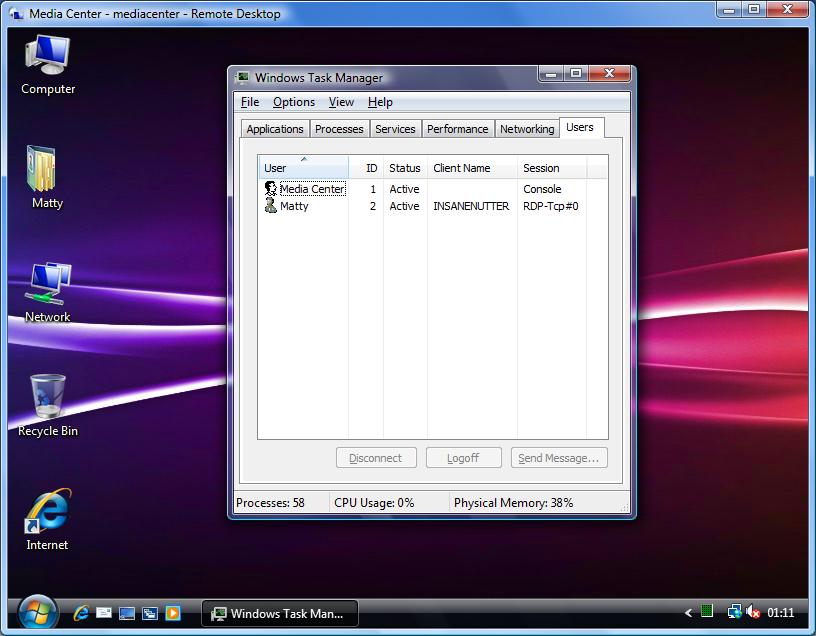Click the Windows Start orb
The image size is (816, 636).
click(36, 613)
